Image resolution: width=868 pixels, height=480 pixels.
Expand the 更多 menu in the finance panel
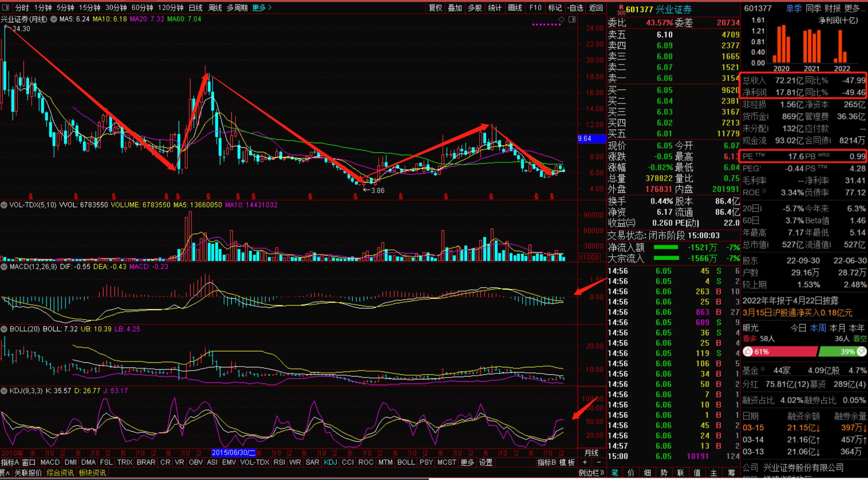[x=854, y=8]
